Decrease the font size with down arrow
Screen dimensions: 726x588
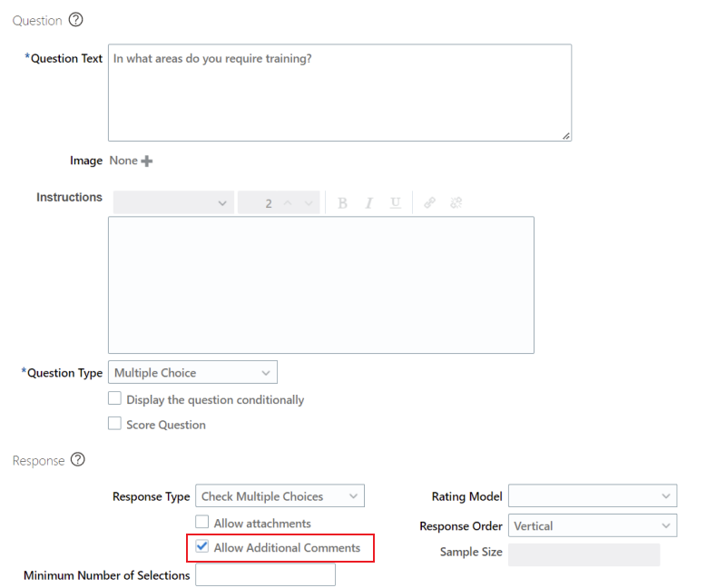point(309,203)
